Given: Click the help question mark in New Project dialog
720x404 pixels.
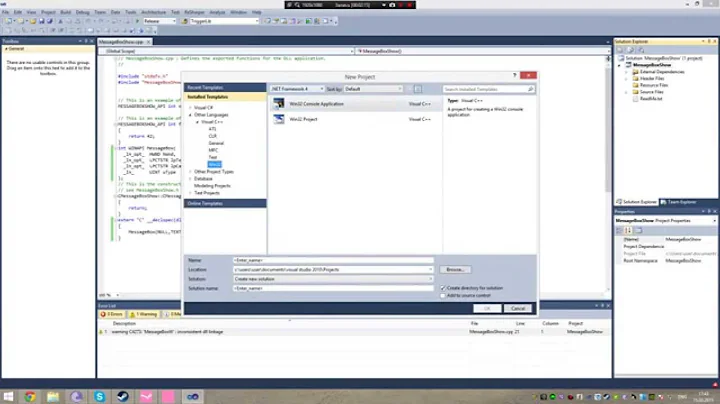Looking at the screenshot, I should (514, 75).
